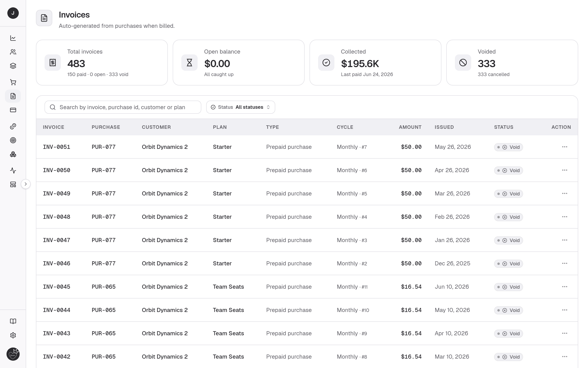Open the Status All statuses dropdown
The height and width of the screenshot is (368, 588).
[x=241, y=107]
